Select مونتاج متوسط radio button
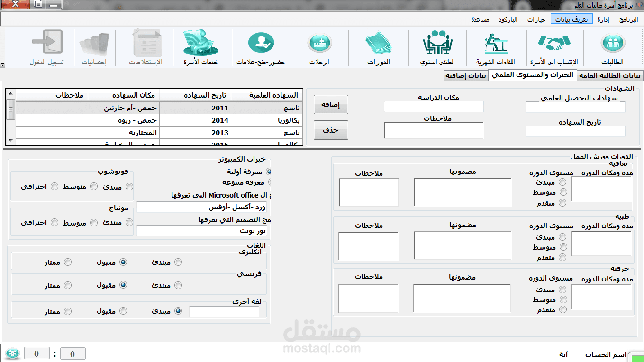Screen dimensions: 644x362 coord(94,222)
